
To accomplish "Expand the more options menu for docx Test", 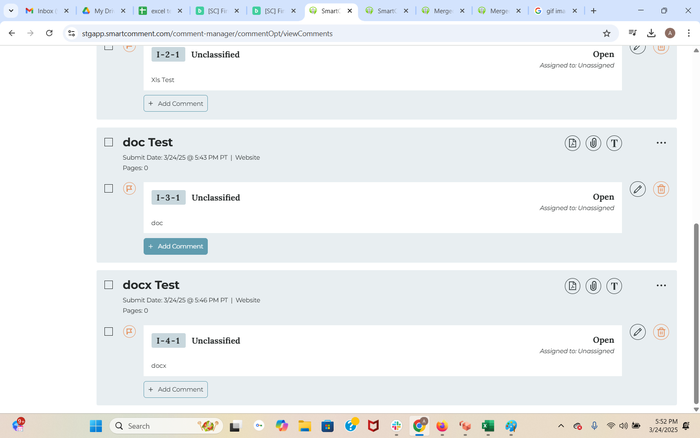I will 661,286.
